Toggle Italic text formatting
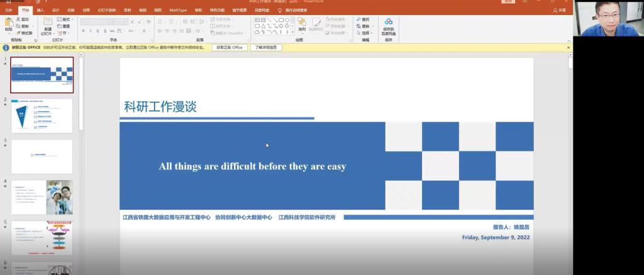 91,31
